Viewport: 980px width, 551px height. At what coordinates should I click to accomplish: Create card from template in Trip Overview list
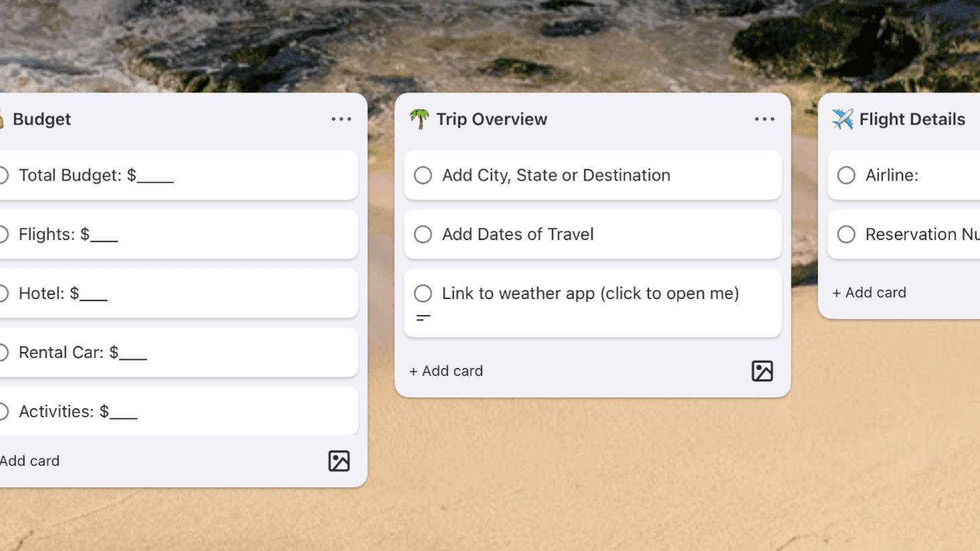click(762, 371)
